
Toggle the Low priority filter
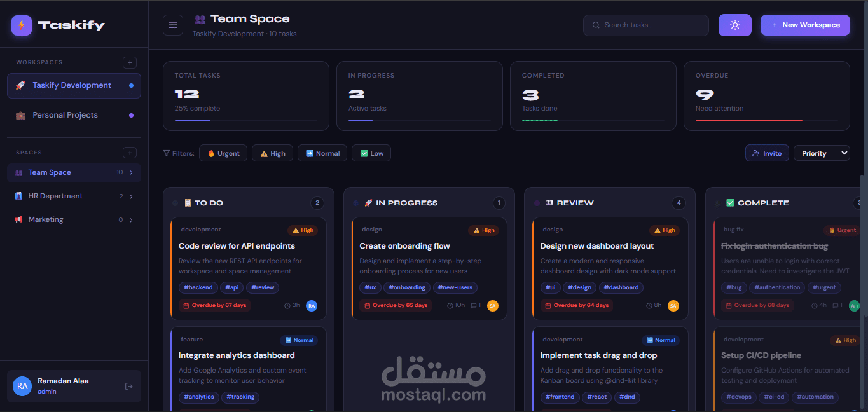tap(371, 153)
